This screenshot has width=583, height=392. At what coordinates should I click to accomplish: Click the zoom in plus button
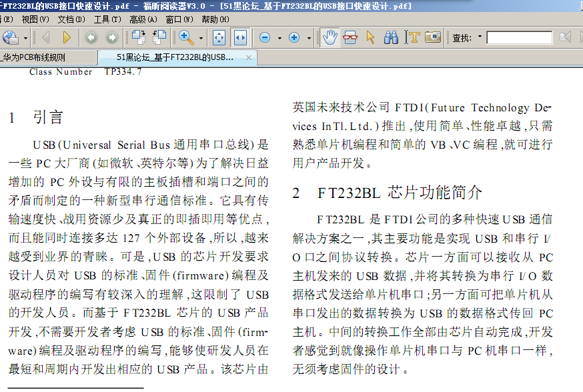(294, 37)
